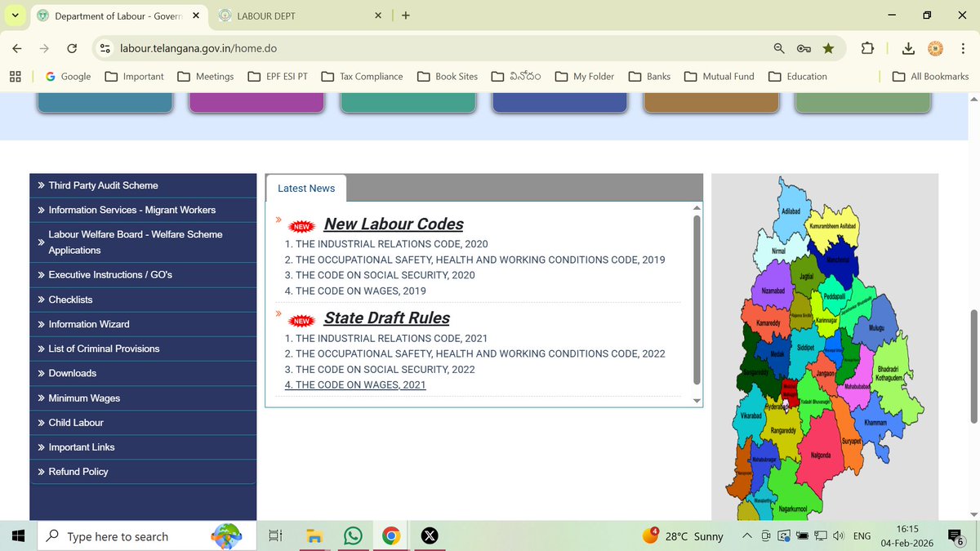Open the Google bookmark
980x551 pixels.
(68, 76)
